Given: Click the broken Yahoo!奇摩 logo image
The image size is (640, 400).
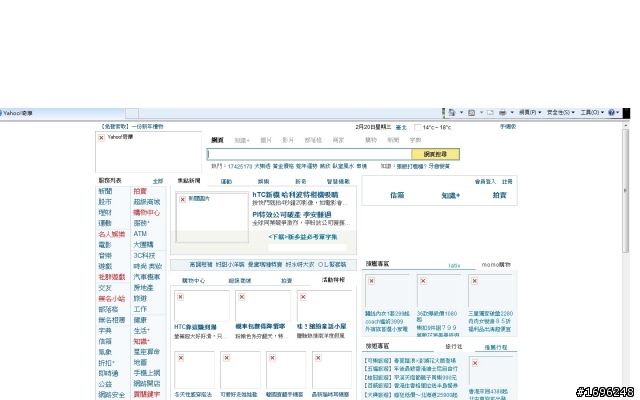Looking at the screenshot, I should 148,152.
